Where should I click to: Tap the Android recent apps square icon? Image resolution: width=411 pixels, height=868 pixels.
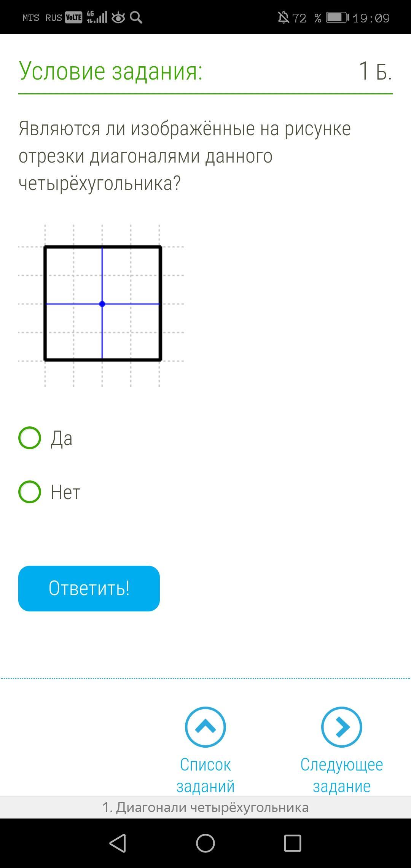click(x=293, y=843)
